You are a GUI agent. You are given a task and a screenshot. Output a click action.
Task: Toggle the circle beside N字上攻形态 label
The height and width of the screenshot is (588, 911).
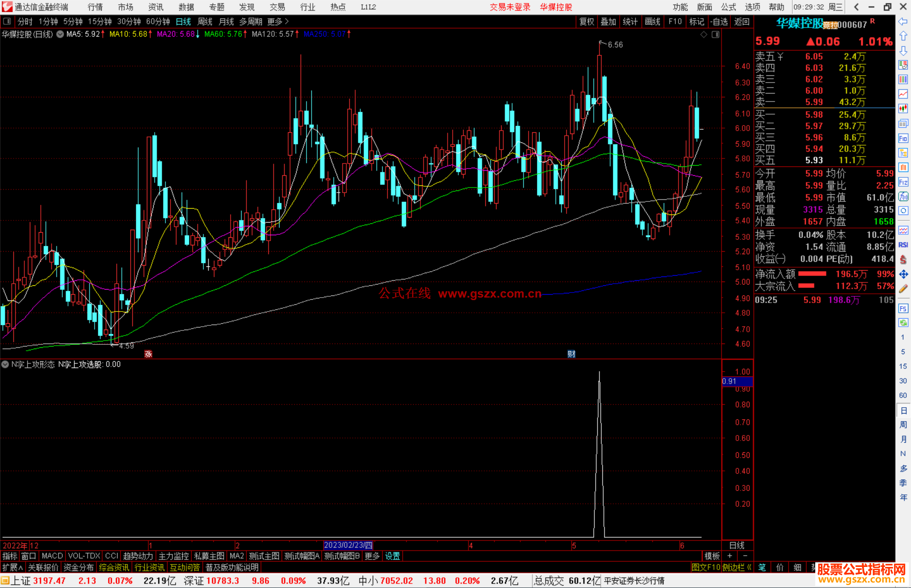[5, 364]
